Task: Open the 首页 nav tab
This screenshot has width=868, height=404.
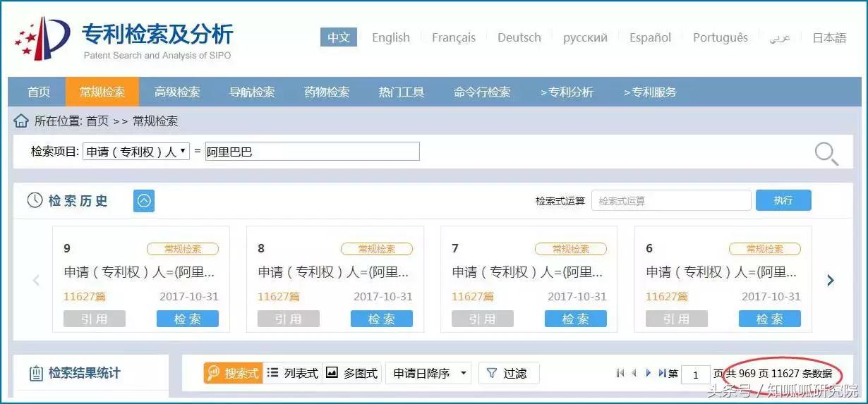Action: coord(39,92)
